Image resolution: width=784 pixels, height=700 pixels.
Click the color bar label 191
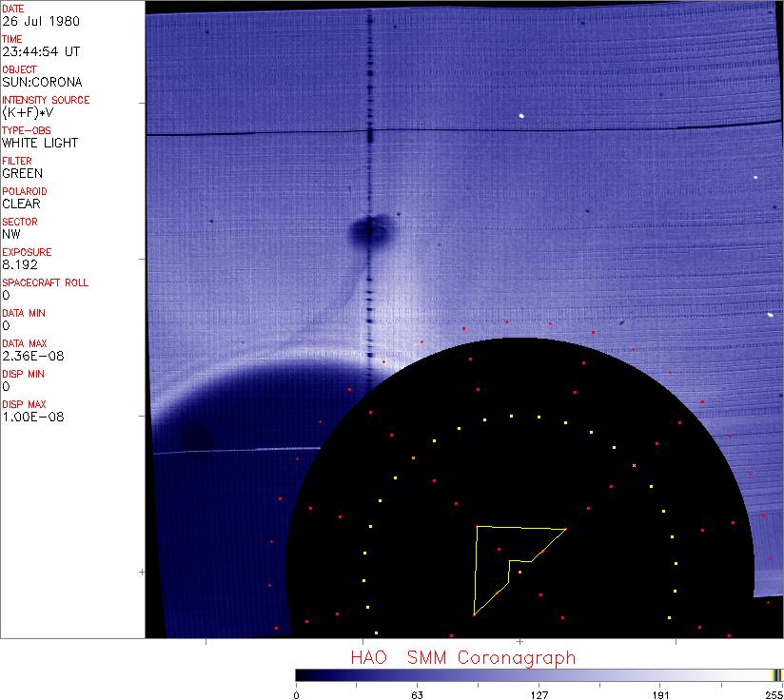tap(660, 692)
